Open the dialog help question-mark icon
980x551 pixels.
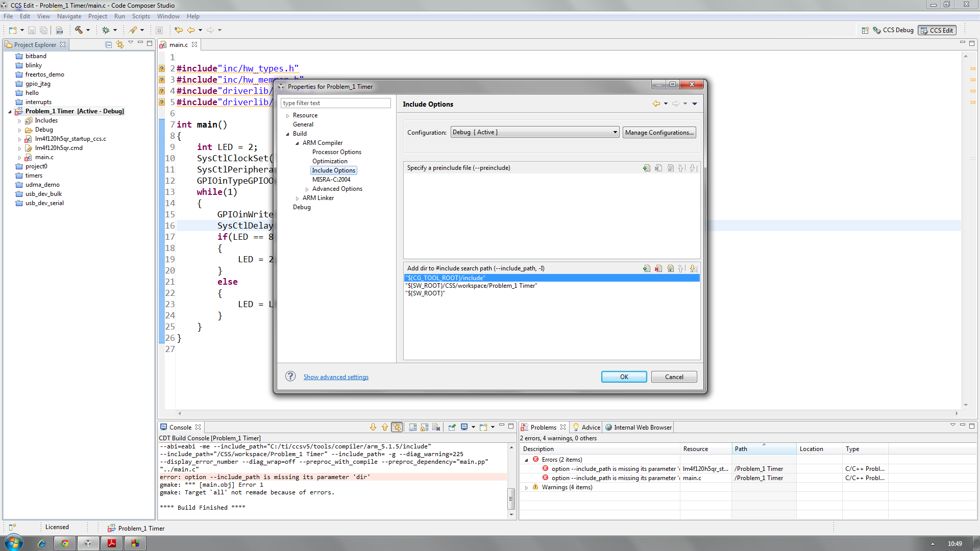(290, 377)
